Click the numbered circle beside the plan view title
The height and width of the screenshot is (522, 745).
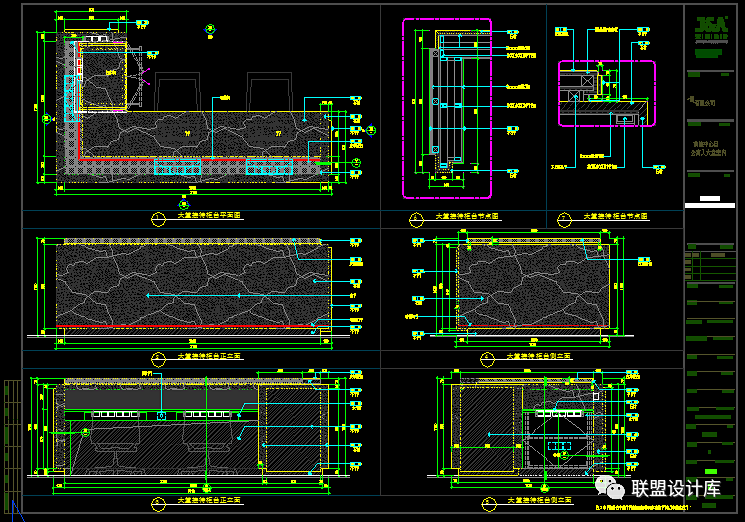(x=157, y=217)
